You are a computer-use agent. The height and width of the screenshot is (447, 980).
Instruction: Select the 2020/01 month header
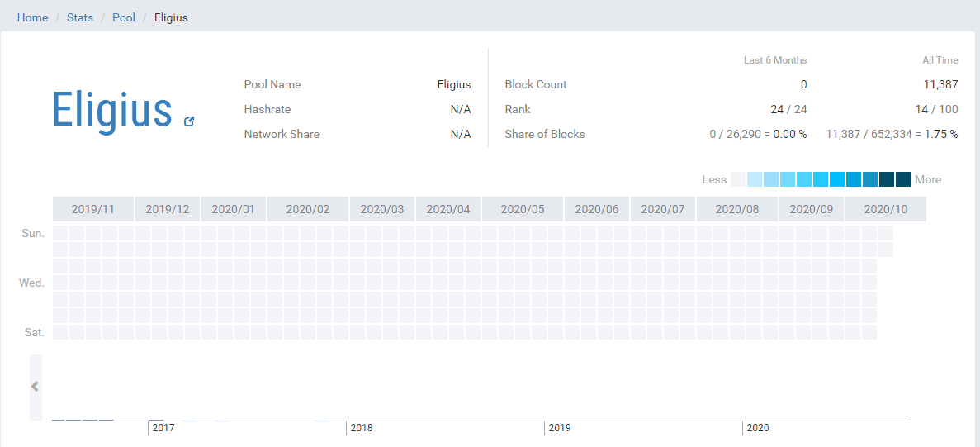coord(234,209)
